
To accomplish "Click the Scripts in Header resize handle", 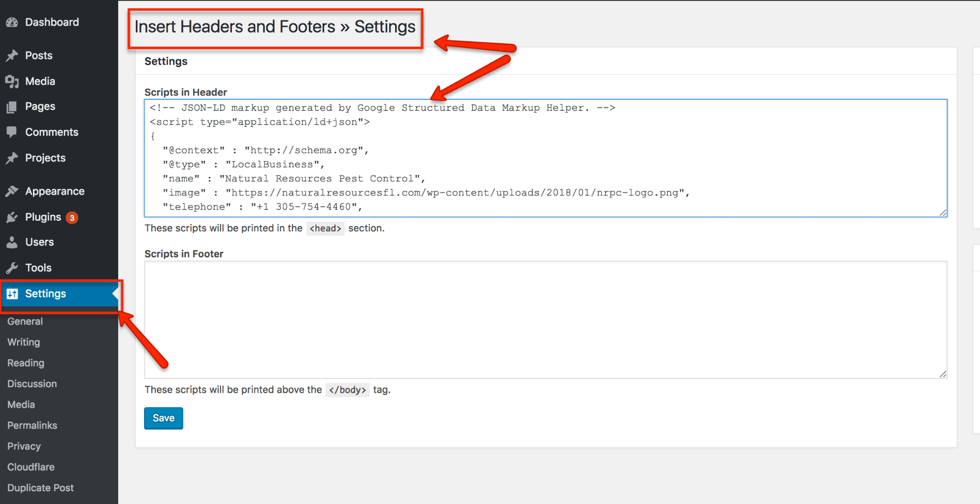I will 943,212.
